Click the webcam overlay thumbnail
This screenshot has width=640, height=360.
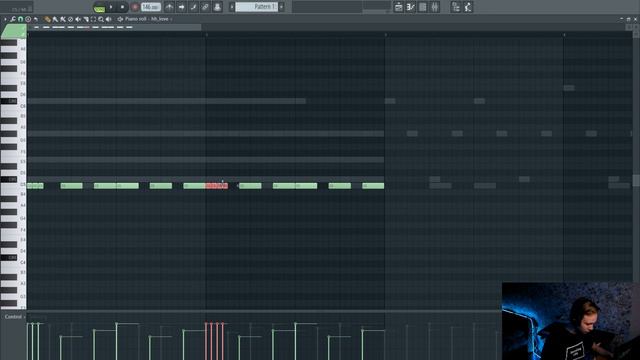tap(571, 321)
